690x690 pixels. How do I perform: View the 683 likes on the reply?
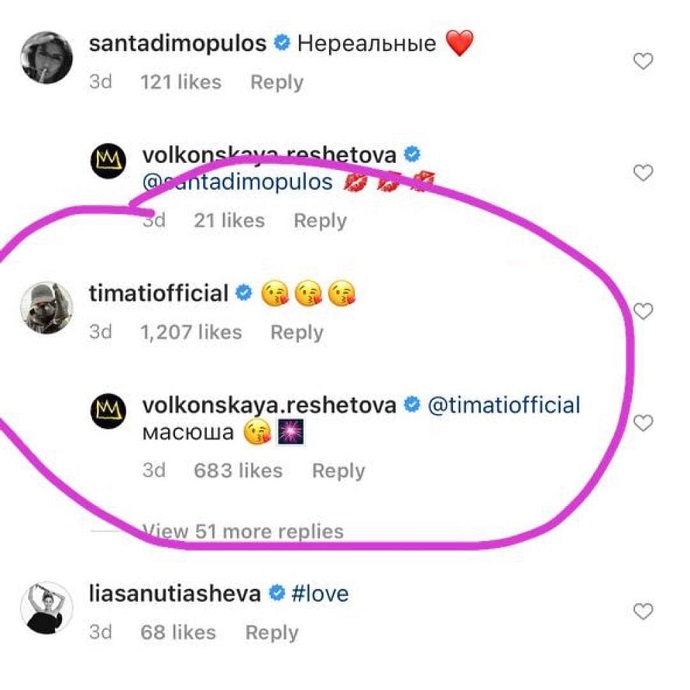(238, 470)
